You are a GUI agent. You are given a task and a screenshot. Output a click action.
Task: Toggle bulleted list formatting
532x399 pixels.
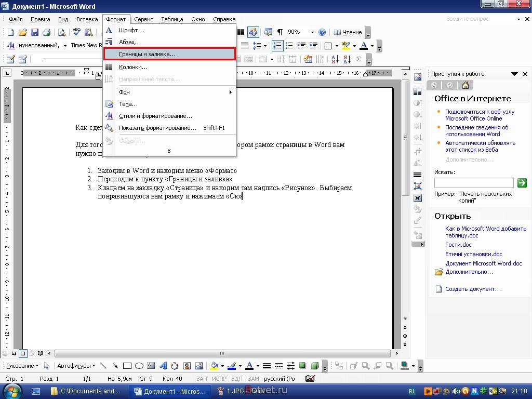click(x=289, y=46)
